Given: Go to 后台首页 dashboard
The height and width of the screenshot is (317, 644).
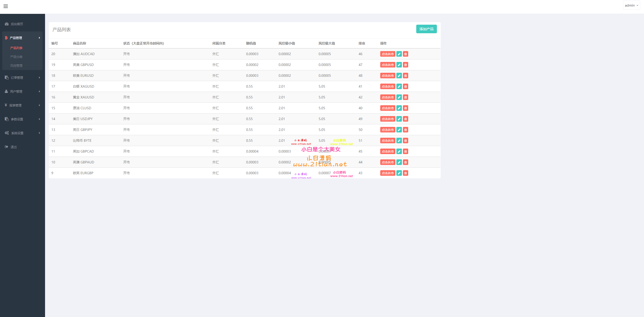Looking at the screenshot, I should pos(17,24).
